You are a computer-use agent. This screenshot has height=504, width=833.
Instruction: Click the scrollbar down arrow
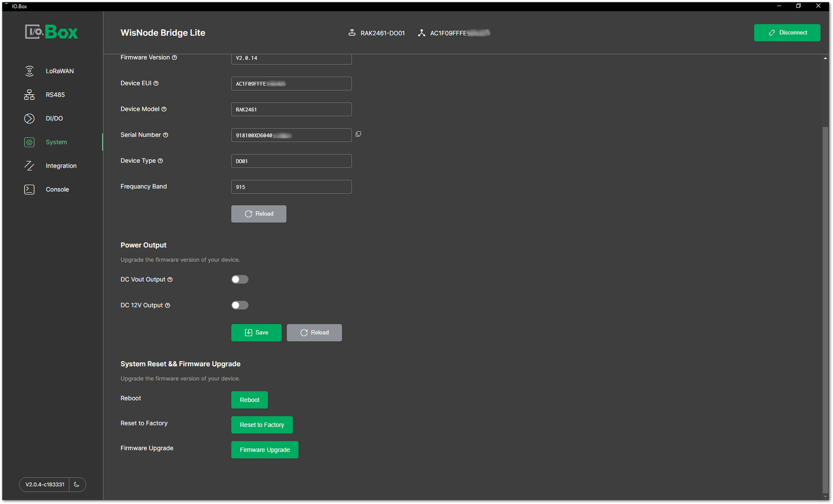pos(825,497)
